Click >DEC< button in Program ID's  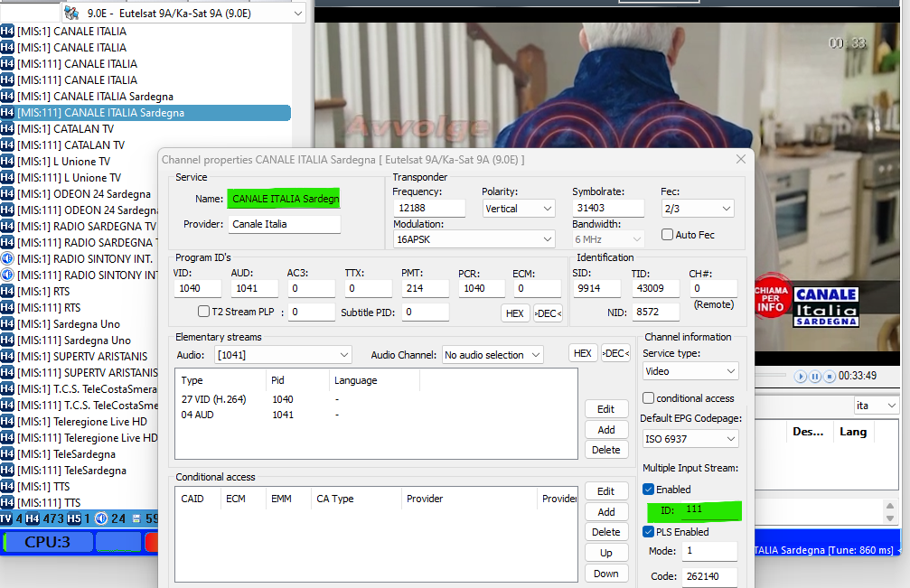548,313
